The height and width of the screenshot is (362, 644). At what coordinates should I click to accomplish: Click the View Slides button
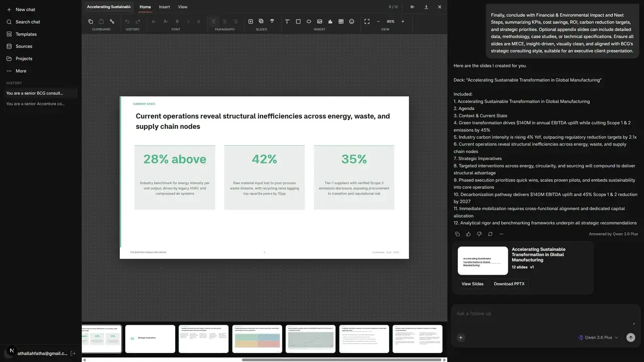click(x=472, y=284)
